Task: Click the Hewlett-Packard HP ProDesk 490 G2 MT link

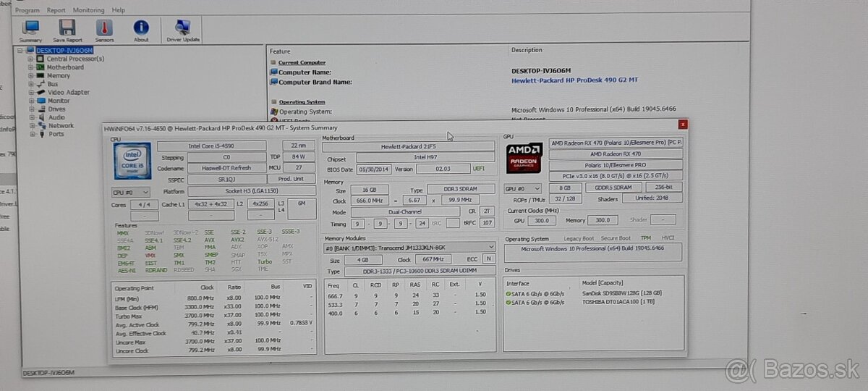Action: click(575, 80)
